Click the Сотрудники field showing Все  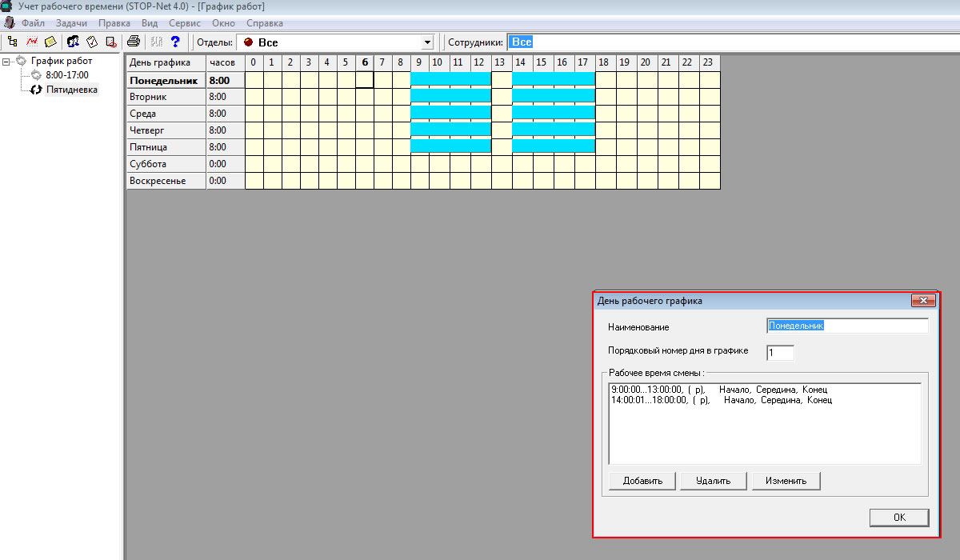(733, 42)
